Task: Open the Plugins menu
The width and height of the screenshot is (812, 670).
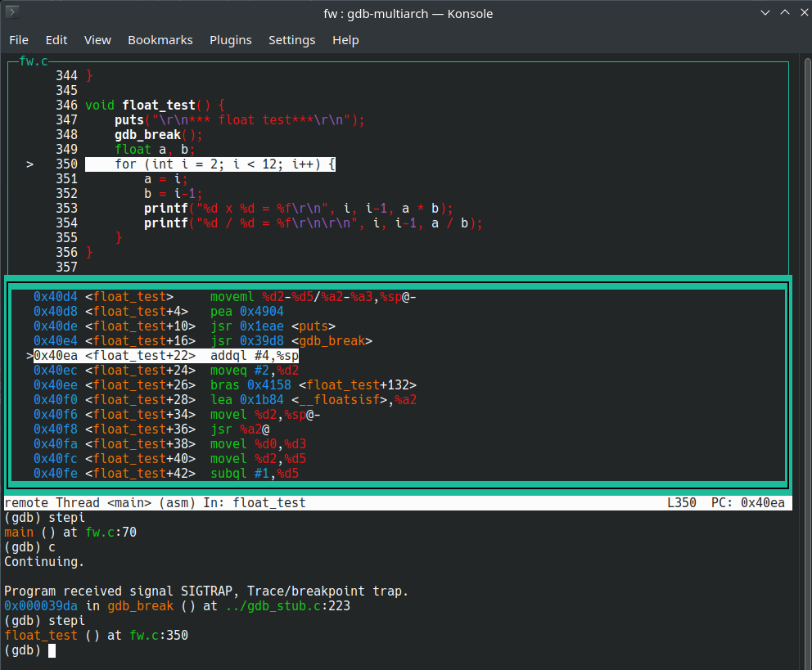Action: 231,40
